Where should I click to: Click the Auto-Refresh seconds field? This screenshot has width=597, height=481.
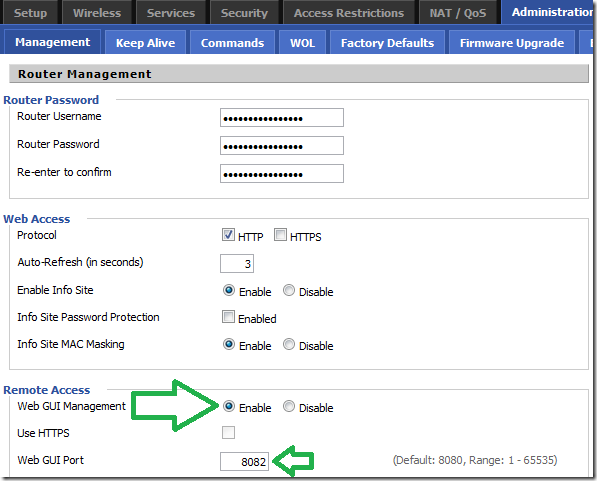point(237,264)
